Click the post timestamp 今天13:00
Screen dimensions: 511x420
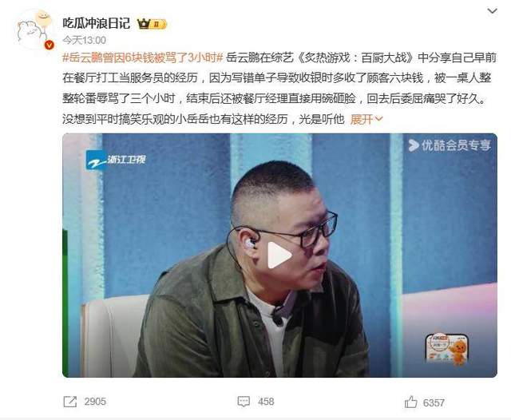point(84,40)
